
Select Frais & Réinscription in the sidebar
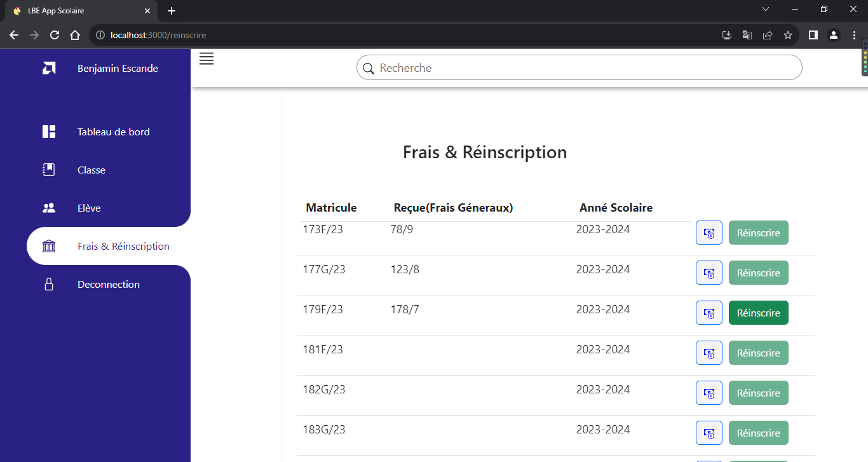[123, 246]
